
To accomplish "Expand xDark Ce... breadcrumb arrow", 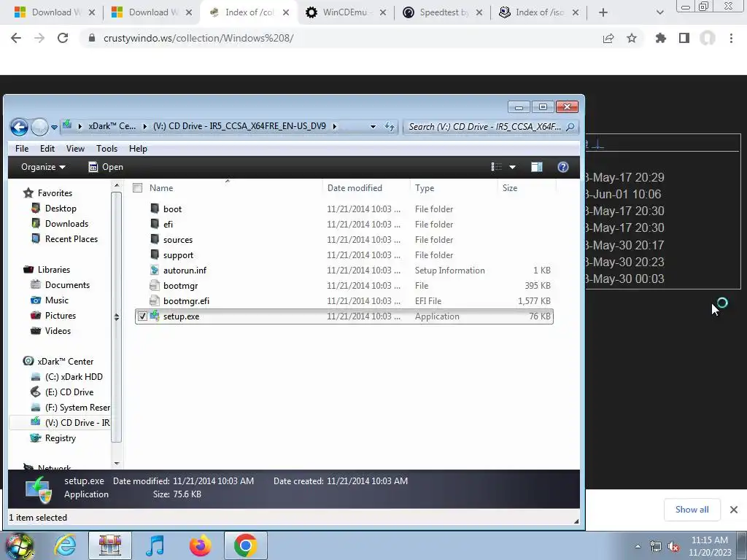I will click(144, 127).
